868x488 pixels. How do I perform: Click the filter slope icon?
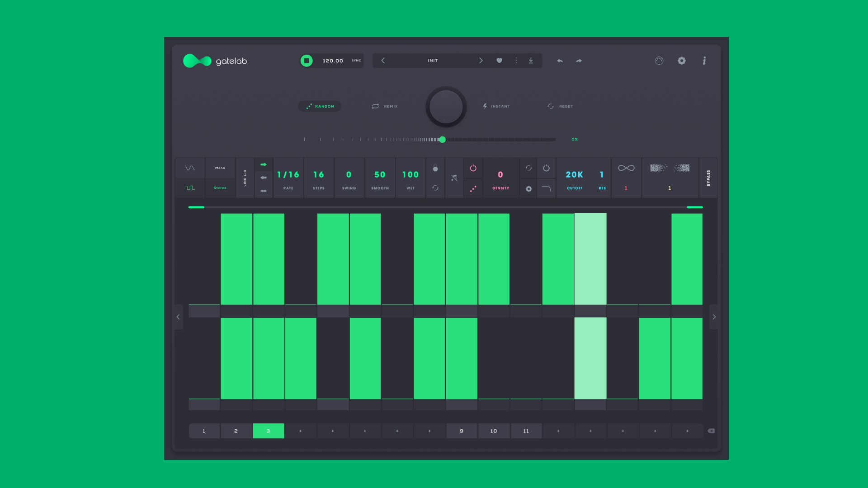click(547, 188)
